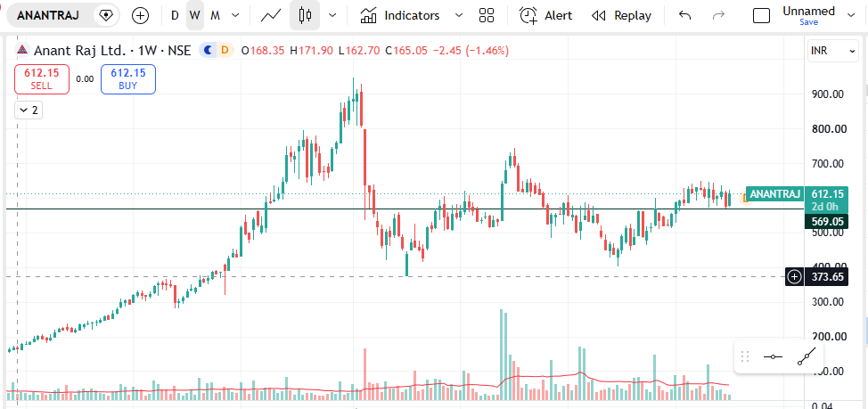Click the moon market status icon
The height and width of the screenshot is (409, 868).
(209, 51)
